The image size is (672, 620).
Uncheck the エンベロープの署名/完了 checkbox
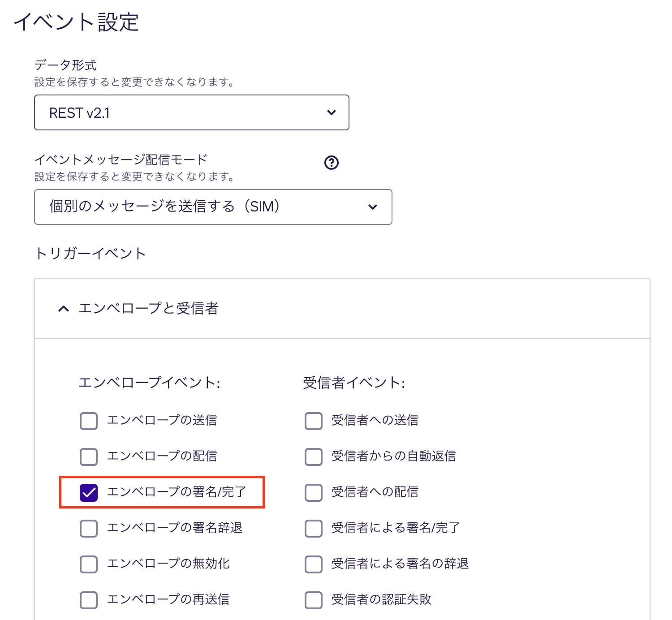pyautogui.click(x=89, y=492)
